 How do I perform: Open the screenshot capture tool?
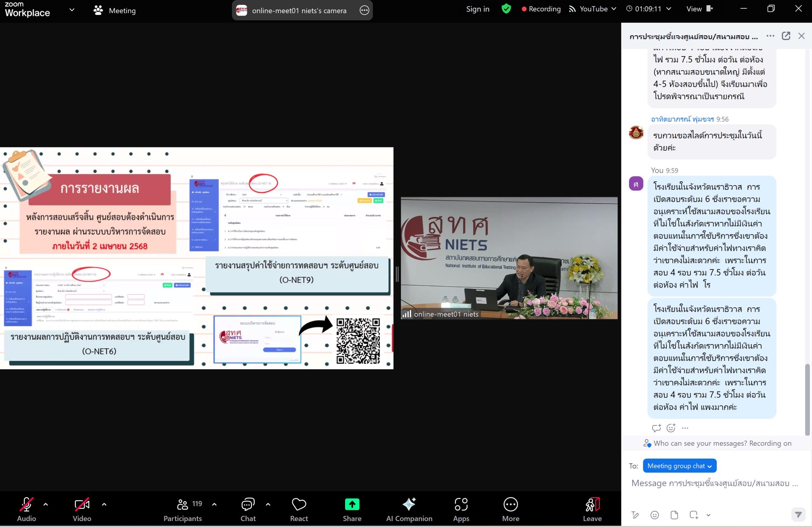coord(694,515)
